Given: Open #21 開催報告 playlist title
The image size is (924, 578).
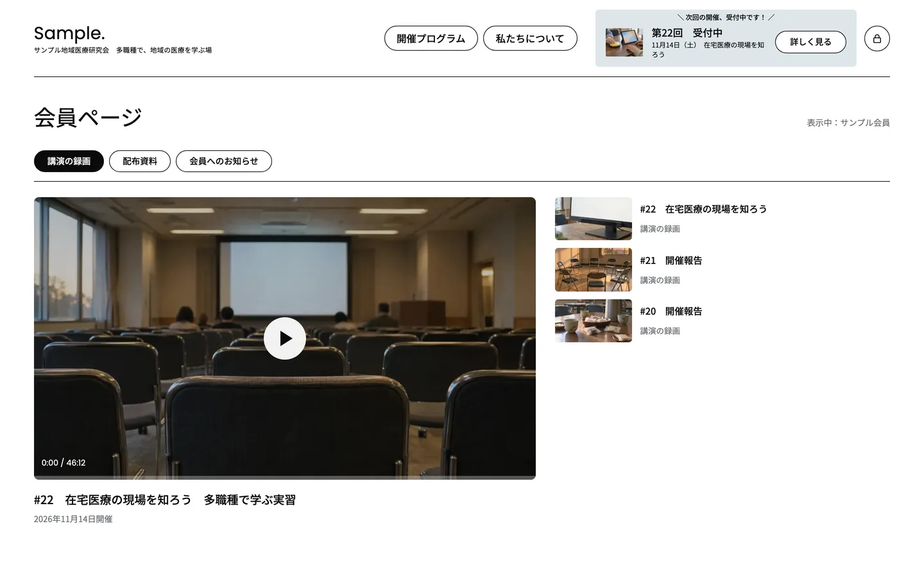Looking at the screenshot, I should 671,260.
